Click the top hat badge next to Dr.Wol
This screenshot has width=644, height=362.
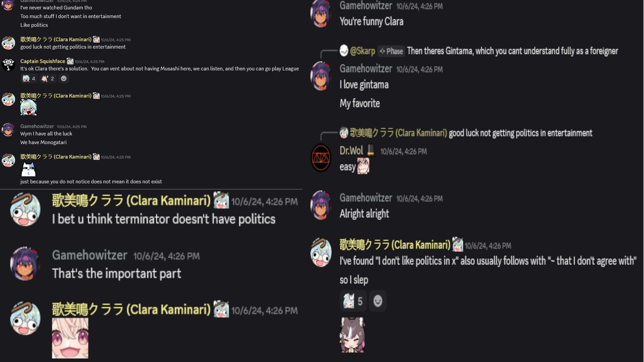pos(371,150)
